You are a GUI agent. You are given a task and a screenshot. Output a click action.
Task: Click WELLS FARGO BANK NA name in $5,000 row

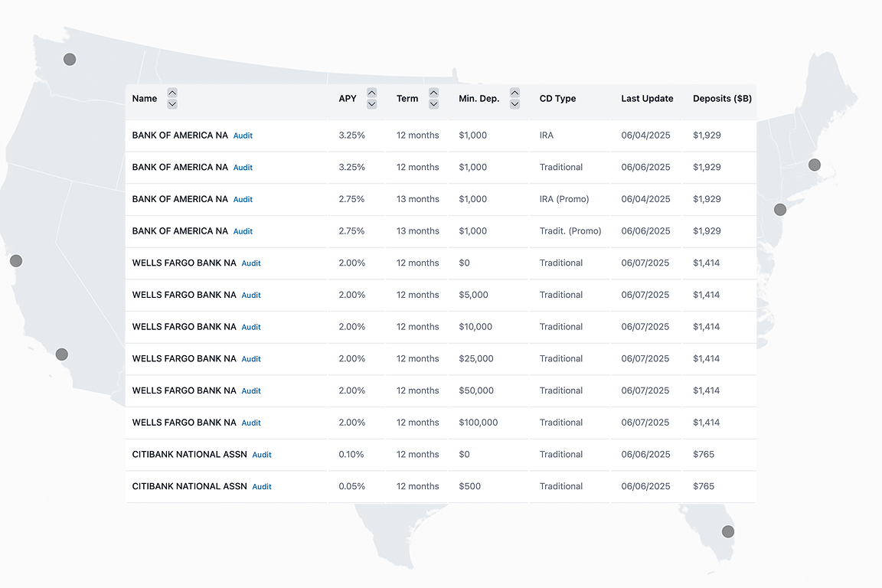(x=184, y=295)
